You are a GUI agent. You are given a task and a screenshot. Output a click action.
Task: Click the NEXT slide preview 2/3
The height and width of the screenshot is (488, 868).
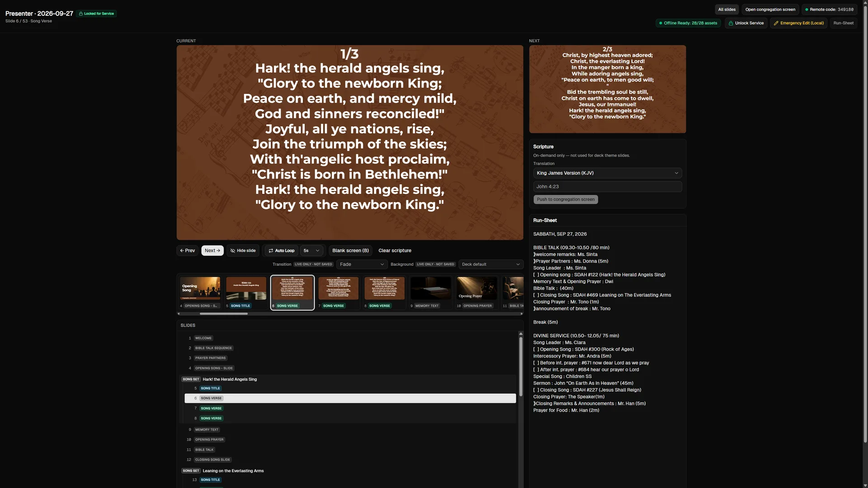point(607,89)
